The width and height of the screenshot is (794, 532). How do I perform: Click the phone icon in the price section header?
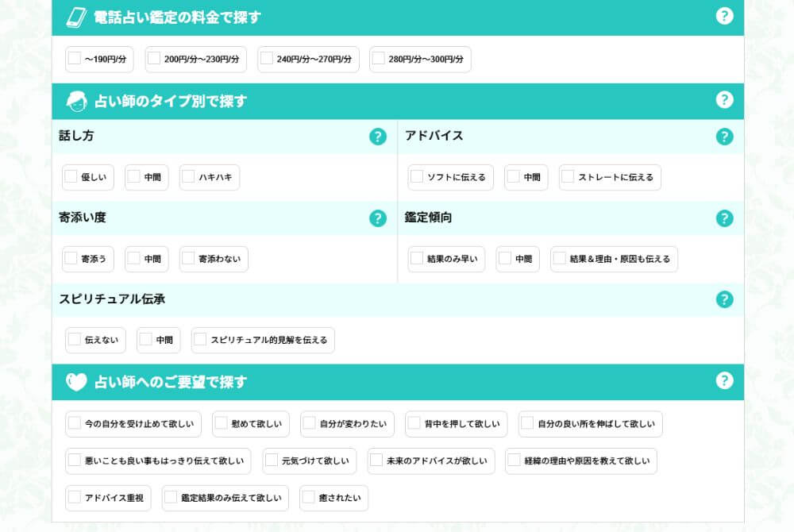[75, 16]
